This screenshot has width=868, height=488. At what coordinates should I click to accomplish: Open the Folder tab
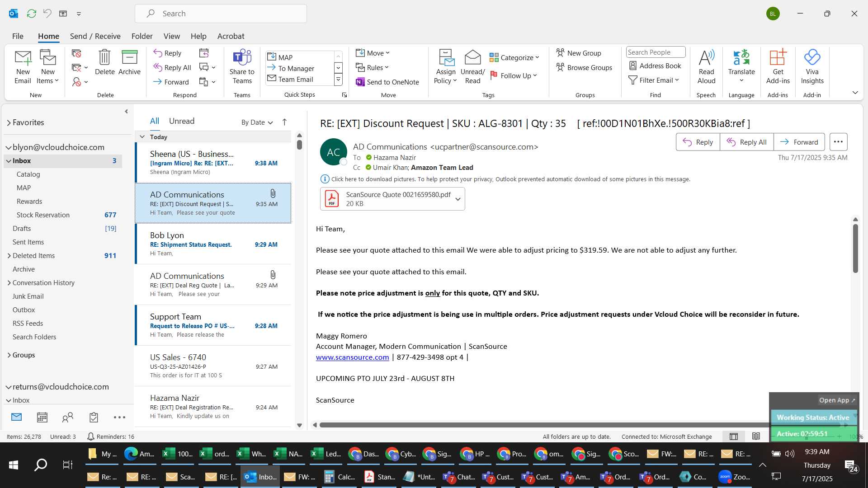click(x=142, y=36)
